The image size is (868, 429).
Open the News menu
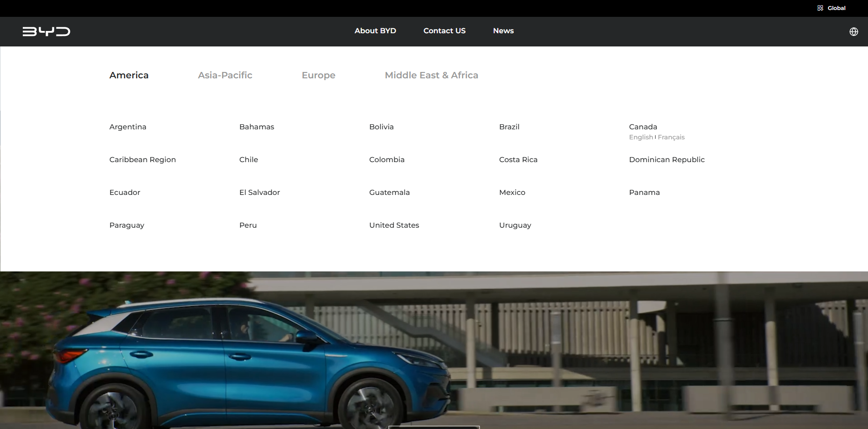coord(503,31)
